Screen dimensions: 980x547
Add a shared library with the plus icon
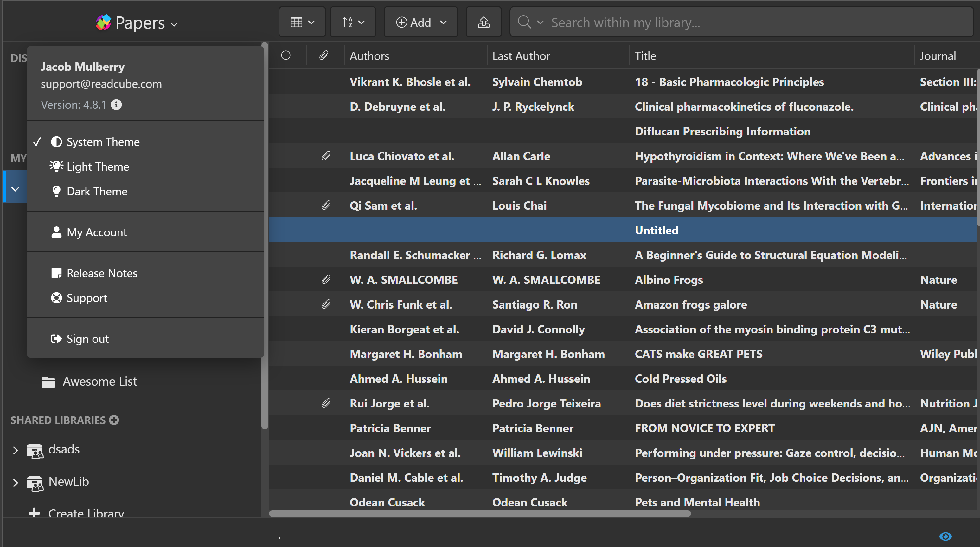coord(114,420)
